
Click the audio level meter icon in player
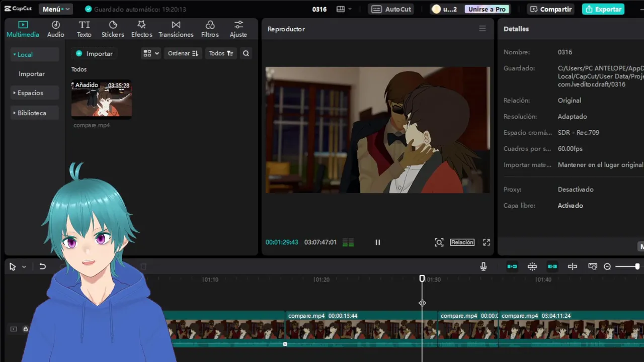(x=348, y=242)
